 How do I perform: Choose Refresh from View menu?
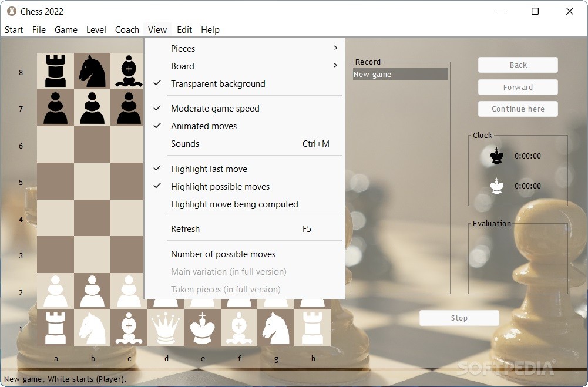tap(244, 229)
